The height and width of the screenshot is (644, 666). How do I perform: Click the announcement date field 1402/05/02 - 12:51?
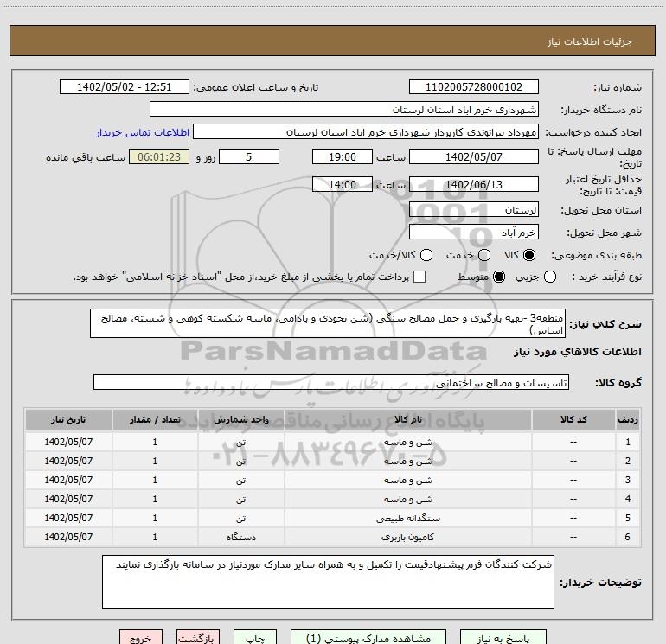[124, 87]
